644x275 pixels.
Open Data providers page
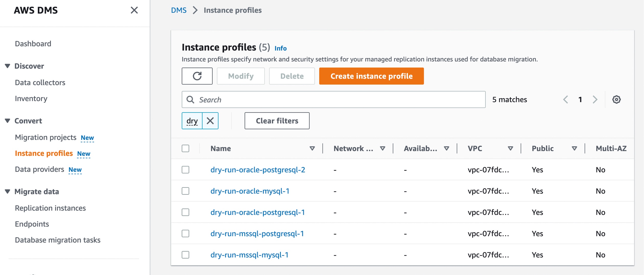[x=39, y=169]
